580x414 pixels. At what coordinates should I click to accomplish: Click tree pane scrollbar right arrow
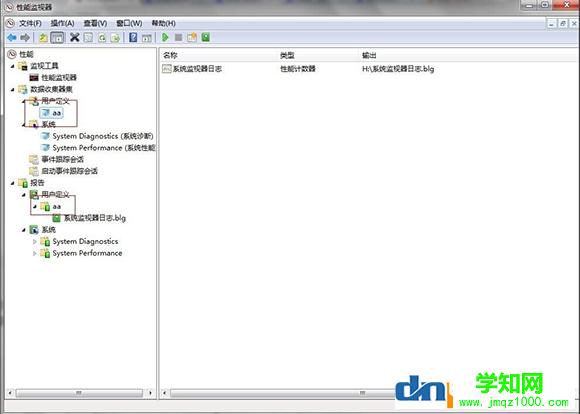pyautogui.click(x=150, y=393)
